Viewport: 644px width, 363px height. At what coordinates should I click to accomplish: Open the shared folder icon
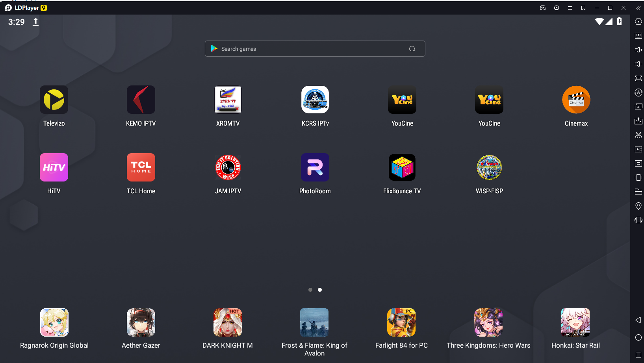[x=638, y=192]
